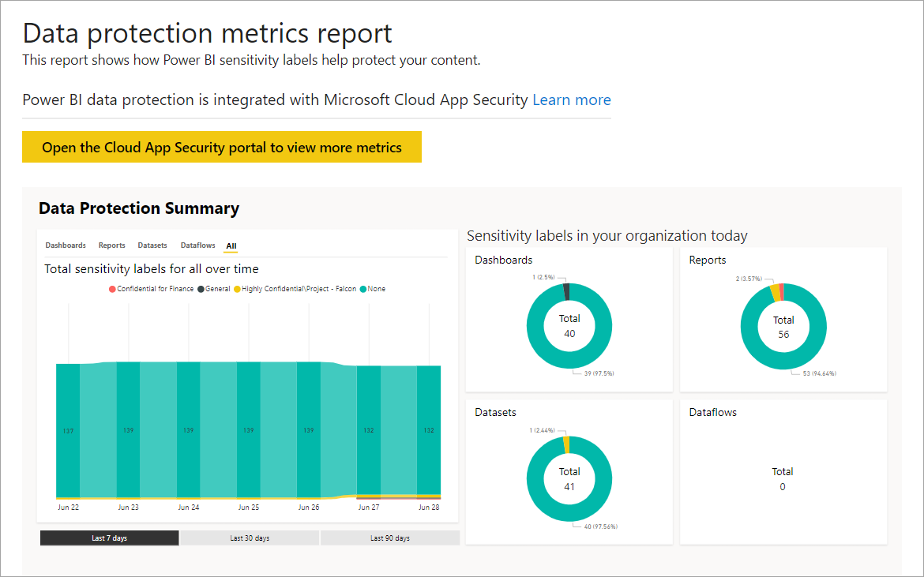Click the '53 (94.64%)' reports label
Image resolution: width=924 pixels, height=577 pixels.
819,374
